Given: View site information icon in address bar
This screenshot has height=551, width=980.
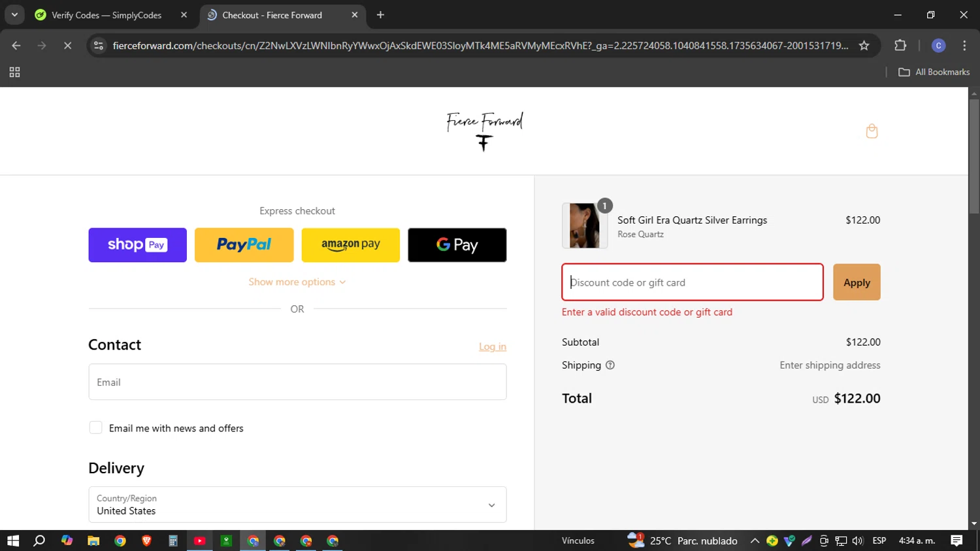Looking at the screenshot, I should point(99,45).
